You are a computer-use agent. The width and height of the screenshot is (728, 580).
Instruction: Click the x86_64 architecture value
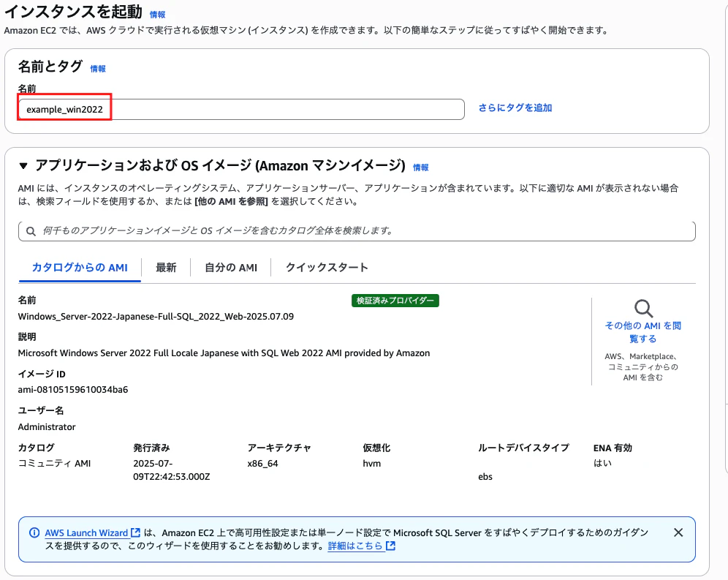263,464
